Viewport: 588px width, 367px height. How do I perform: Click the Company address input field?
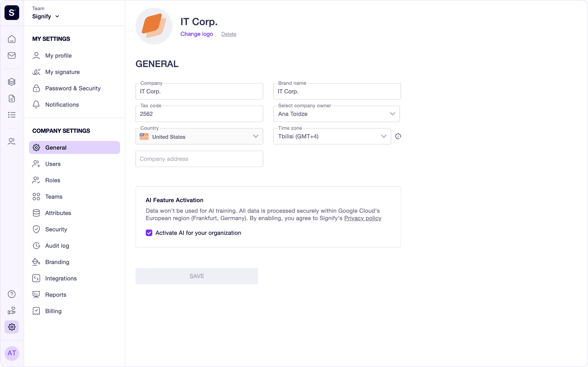coord(199,159)
